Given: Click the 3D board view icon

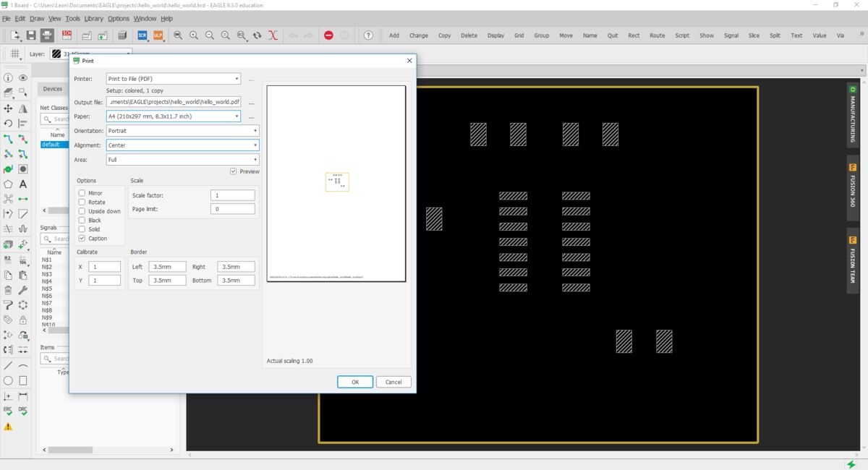Looking at the screenshot, I should [x=122, y=35].
